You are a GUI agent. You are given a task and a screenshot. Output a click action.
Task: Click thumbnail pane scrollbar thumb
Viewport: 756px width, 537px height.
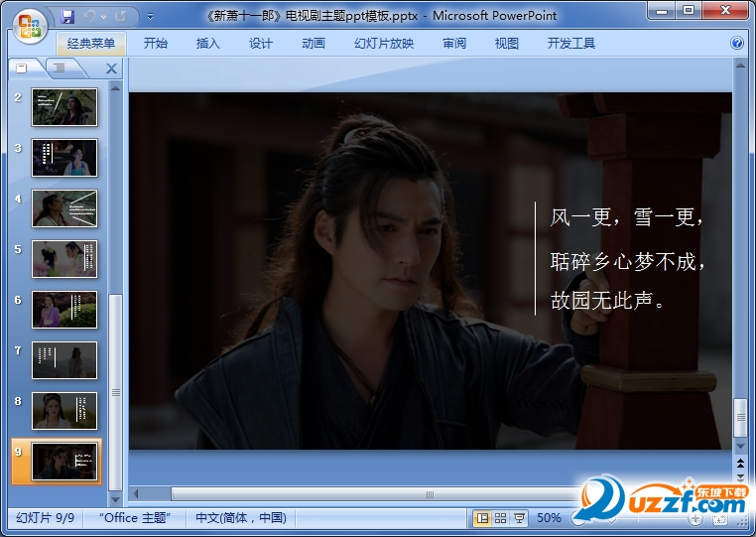(115, 392)
